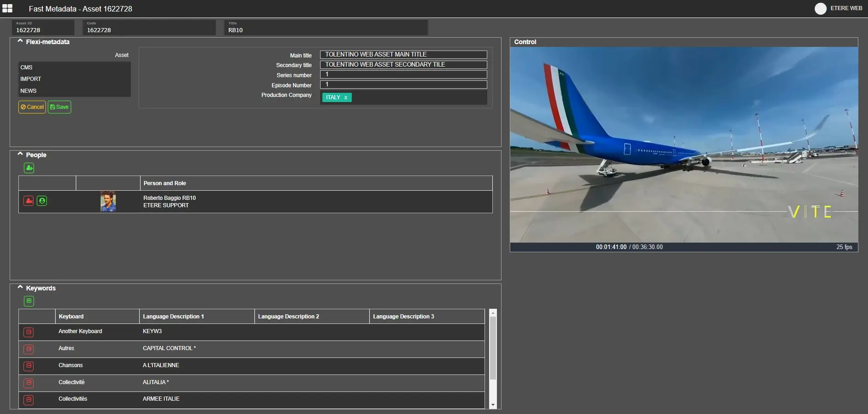Delete the Autres keyword row
This screenshot has height=414, width=868.
28,349
